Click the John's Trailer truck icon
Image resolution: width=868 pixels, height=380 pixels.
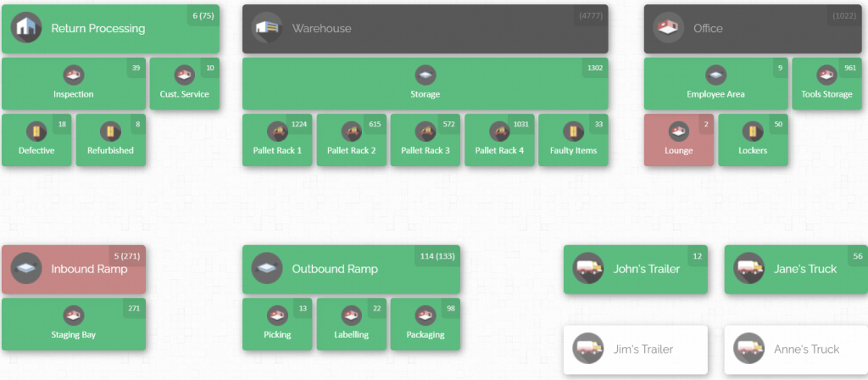[588, 269]
